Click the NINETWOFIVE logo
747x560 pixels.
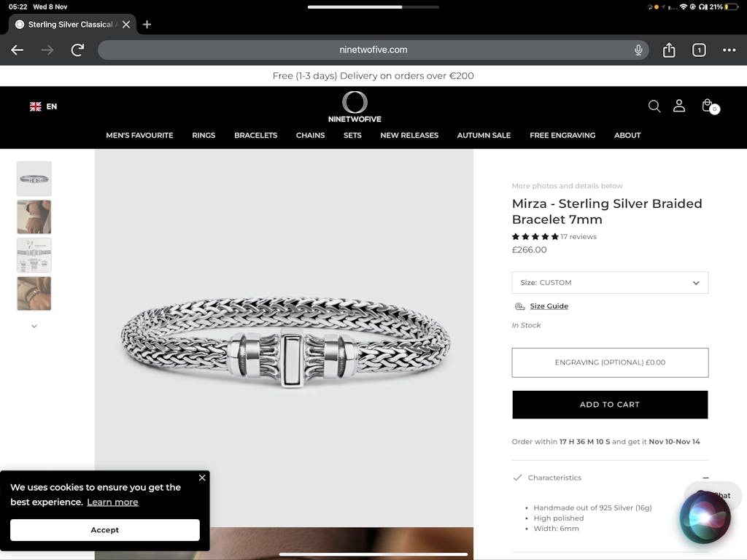tap(355, 107)
